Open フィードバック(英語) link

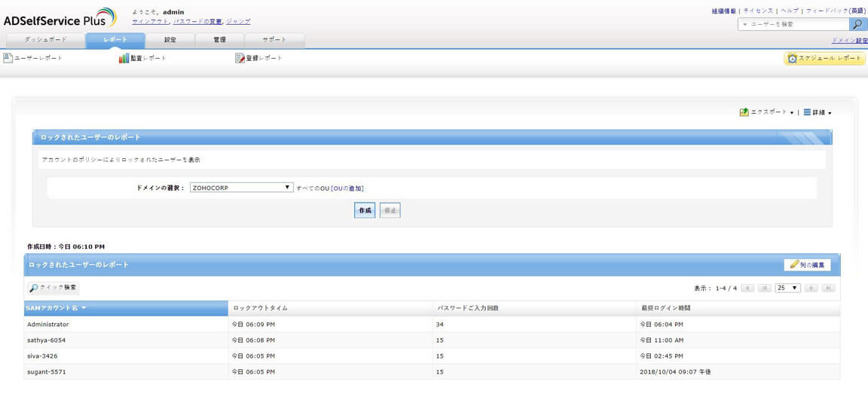tap(836, 11)
